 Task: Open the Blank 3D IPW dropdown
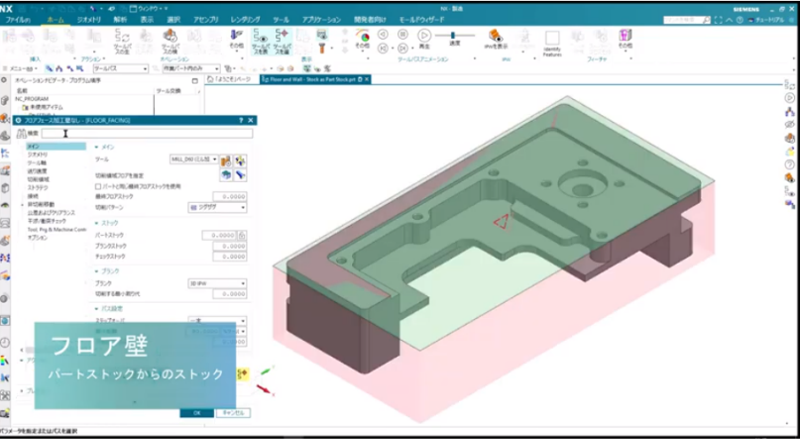pos(217,283)
